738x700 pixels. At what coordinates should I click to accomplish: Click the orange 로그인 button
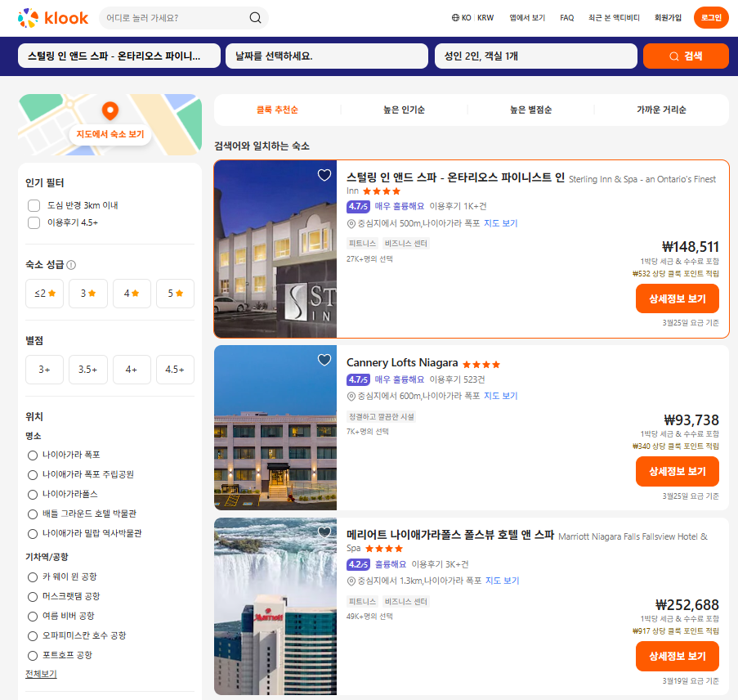[x=711, y=18]
